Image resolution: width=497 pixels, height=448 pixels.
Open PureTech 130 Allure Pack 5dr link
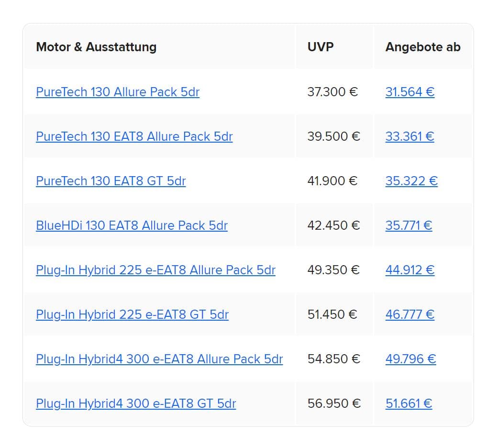pyautogui.click(x=118, y=92)
